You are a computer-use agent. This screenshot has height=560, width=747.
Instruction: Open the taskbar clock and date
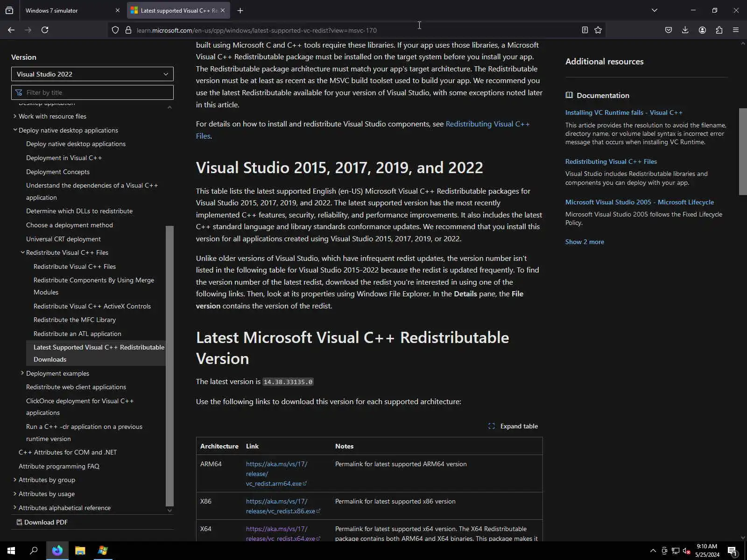click(707, 551)
